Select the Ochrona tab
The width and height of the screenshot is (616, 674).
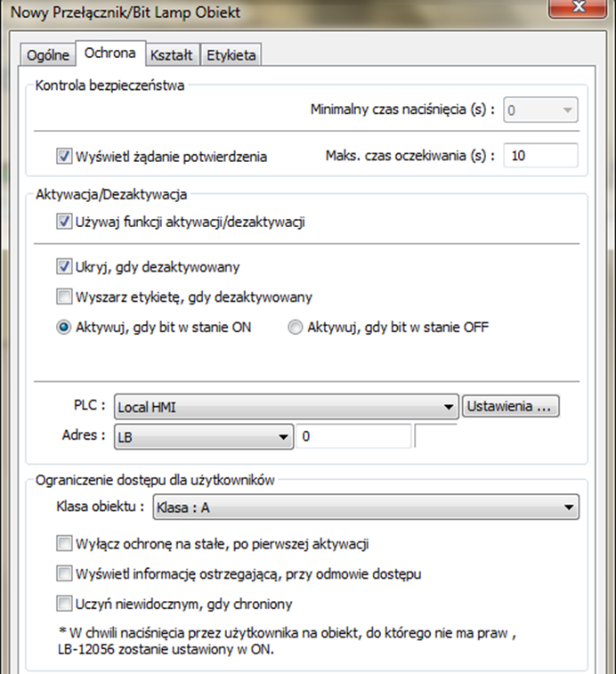[110, 53]
